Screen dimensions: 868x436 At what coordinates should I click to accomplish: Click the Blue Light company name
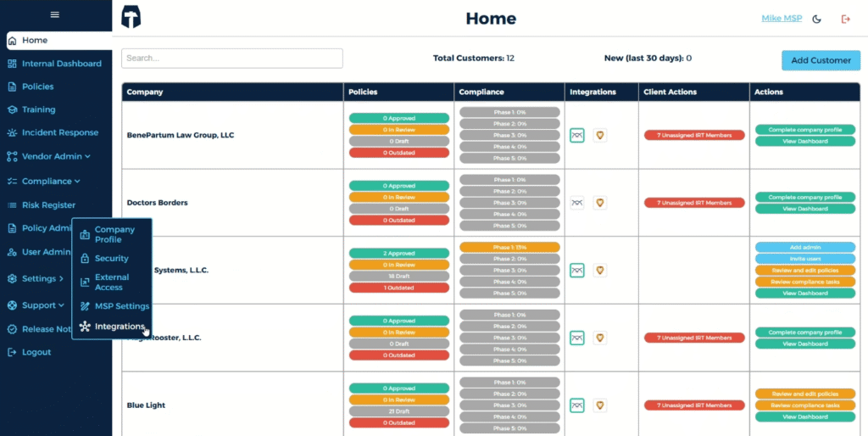coord(146,405)
